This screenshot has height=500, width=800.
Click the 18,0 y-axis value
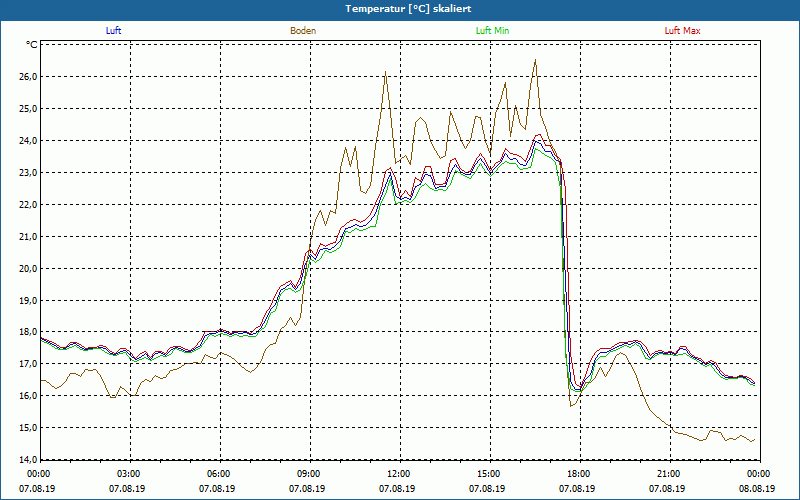tap(29, 332)
